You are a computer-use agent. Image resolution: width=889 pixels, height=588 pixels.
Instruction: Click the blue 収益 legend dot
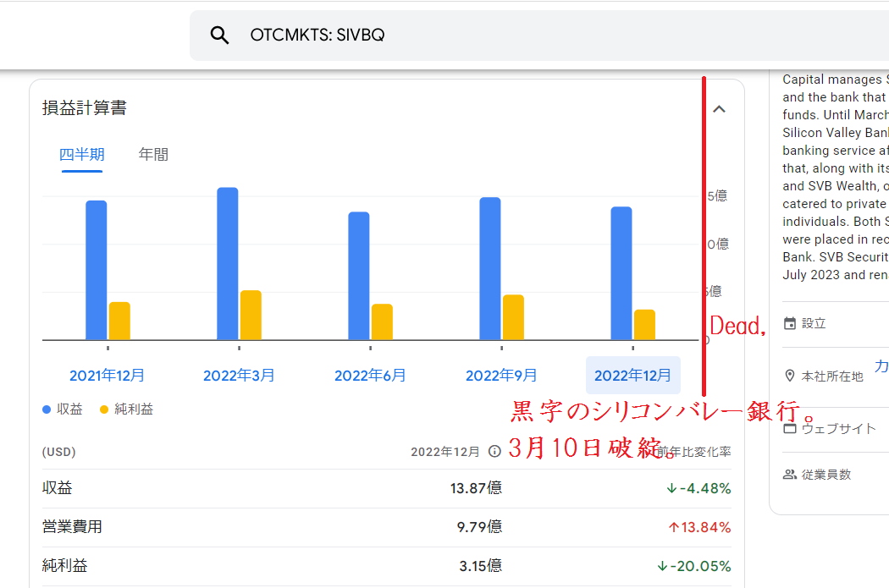(45, 409)
